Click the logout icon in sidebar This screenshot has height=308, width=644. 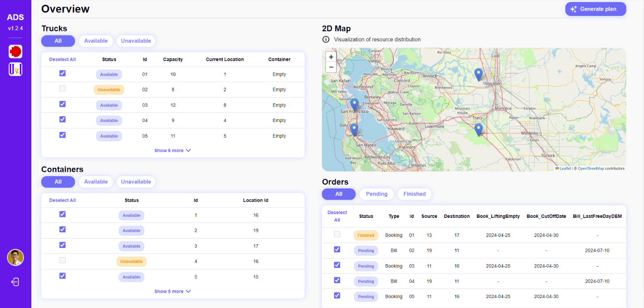15,282
